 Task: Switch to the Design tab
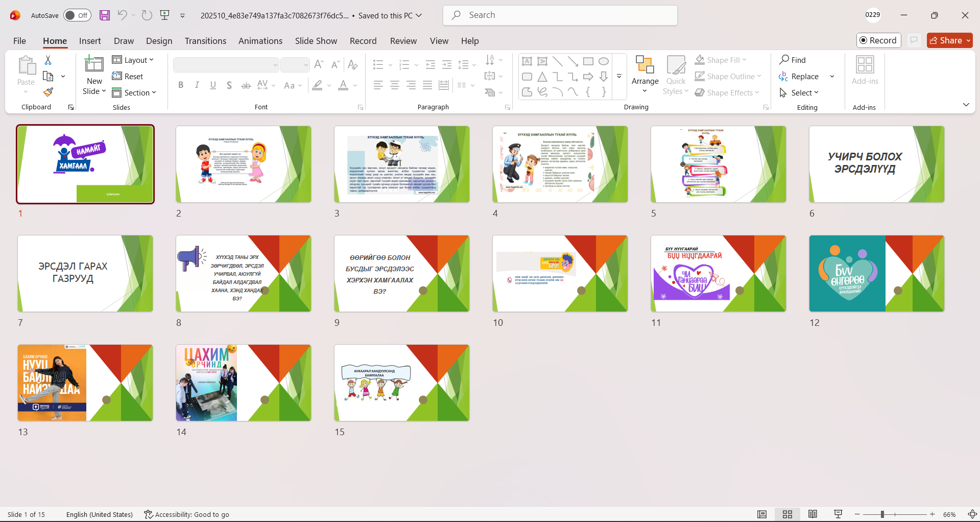(x=159, y=41)
